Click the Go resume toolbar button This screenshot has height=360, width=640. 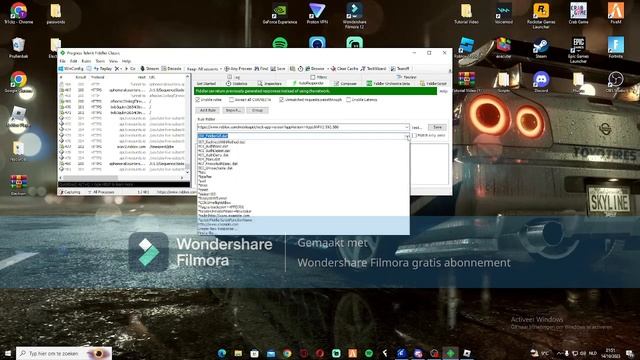130,69
